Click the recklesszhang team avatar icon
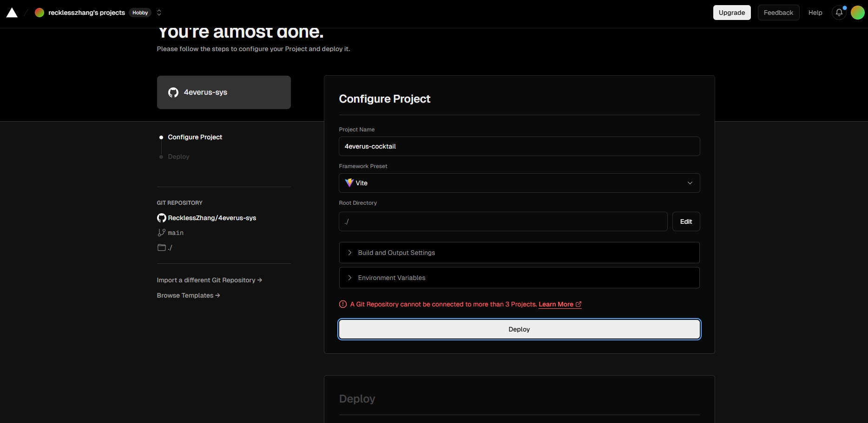The height and width of the screenshot is (423, 868). pos(39,13)
